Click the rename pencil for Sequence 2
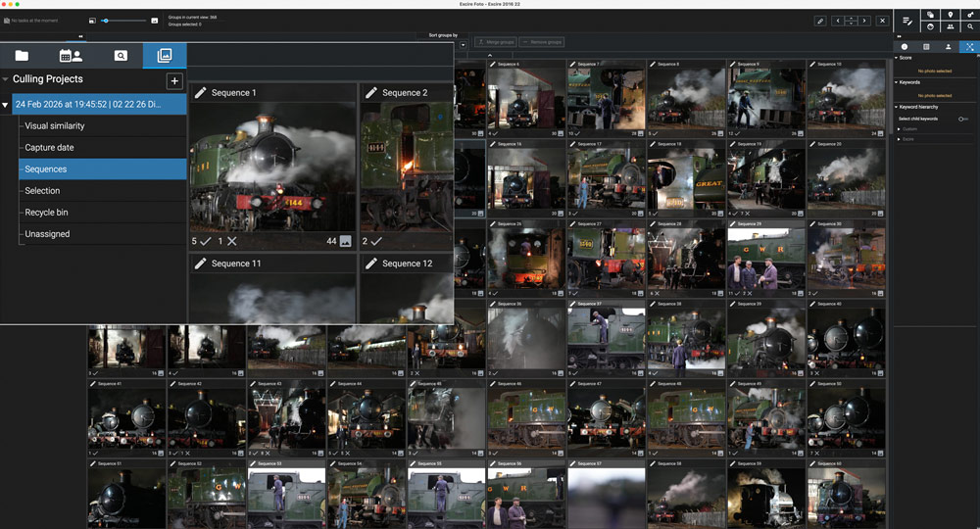Screen dimensions: 980x529 371,92
